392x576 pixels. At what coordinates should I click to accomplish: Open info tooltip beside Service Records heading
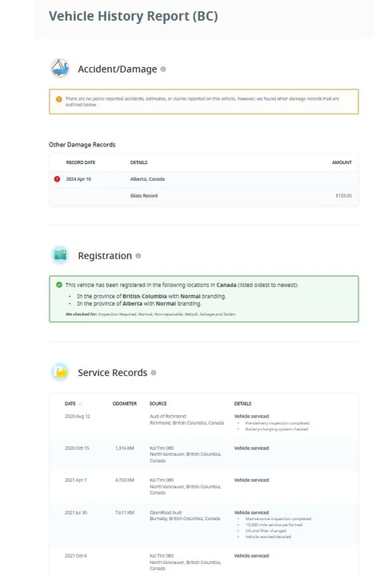[154, 373]
